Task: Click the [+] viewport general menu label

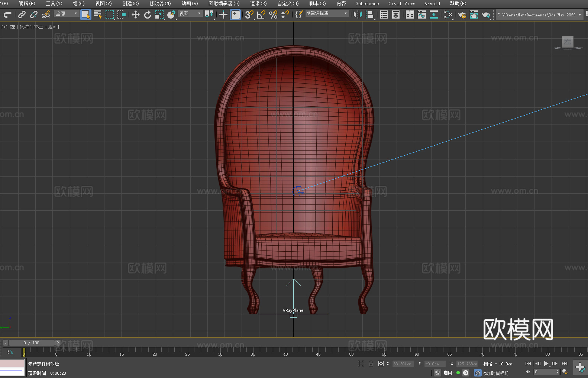Action: point(4,27)
